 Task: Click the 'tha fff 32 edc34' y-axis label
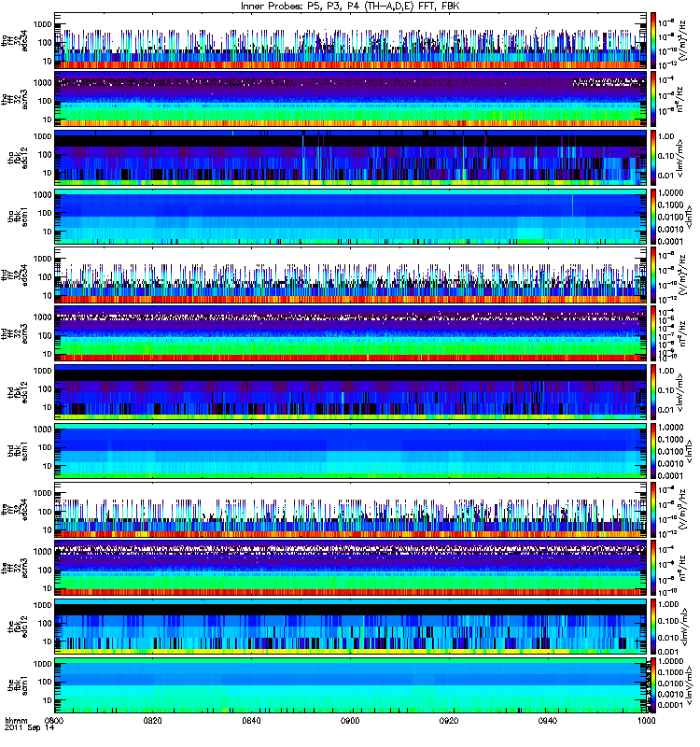15,40
